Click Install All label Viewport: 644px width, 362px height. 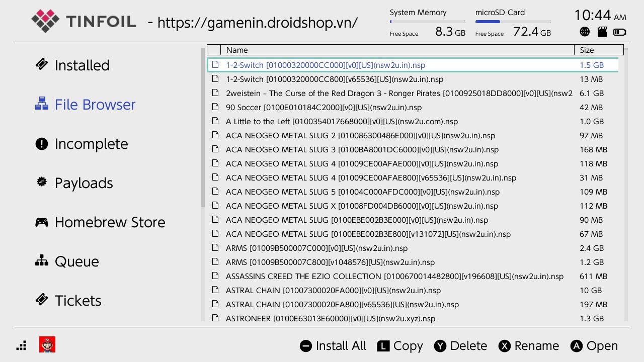(x=341, y=346)
